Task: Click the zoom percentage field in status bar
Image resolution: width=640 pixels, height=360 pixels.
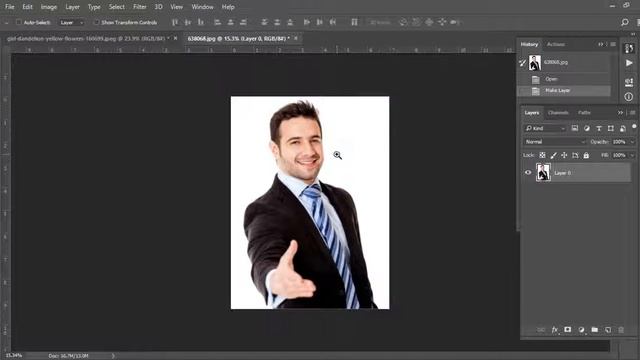Action: 13,356
